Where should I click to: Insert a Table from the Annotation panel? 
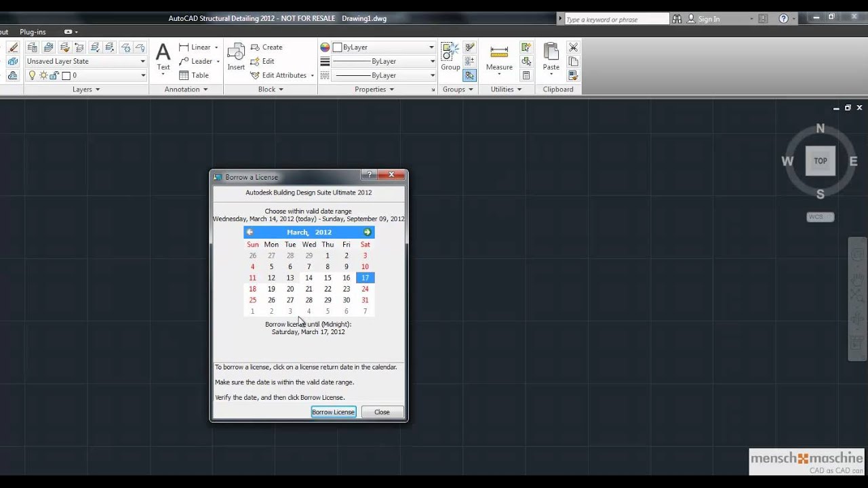click(194, 75)
